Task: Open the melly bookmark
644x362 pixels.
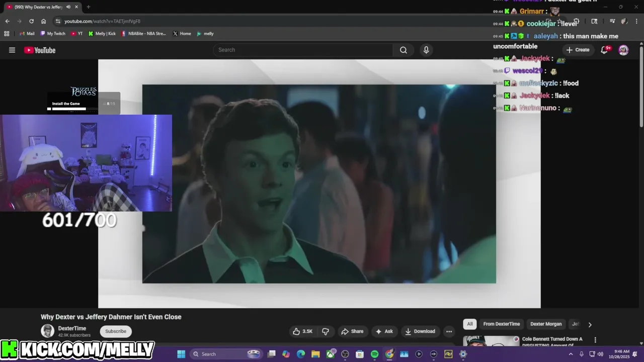Action: (x=205, y=34)
